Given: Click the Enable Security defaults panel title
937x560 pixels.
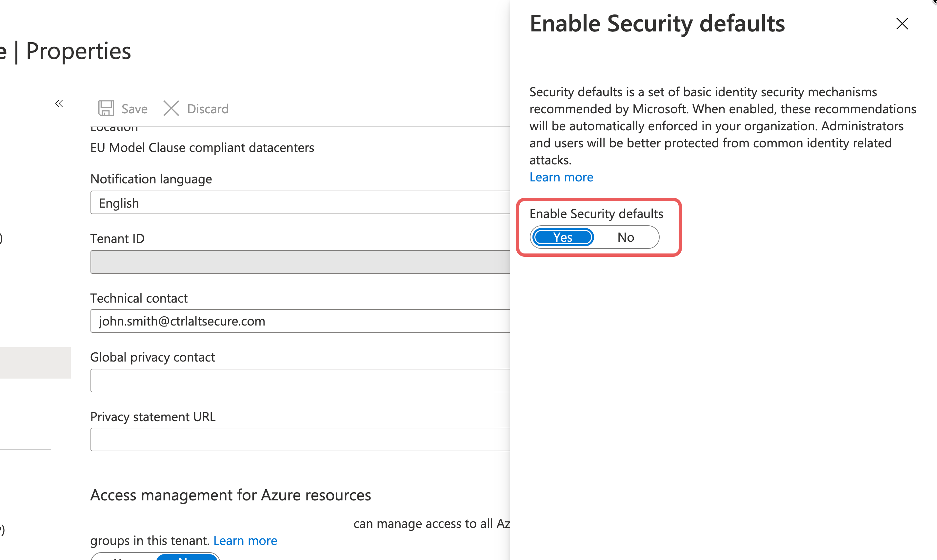Looking at the screenshot, I should [x=657, y=24].
